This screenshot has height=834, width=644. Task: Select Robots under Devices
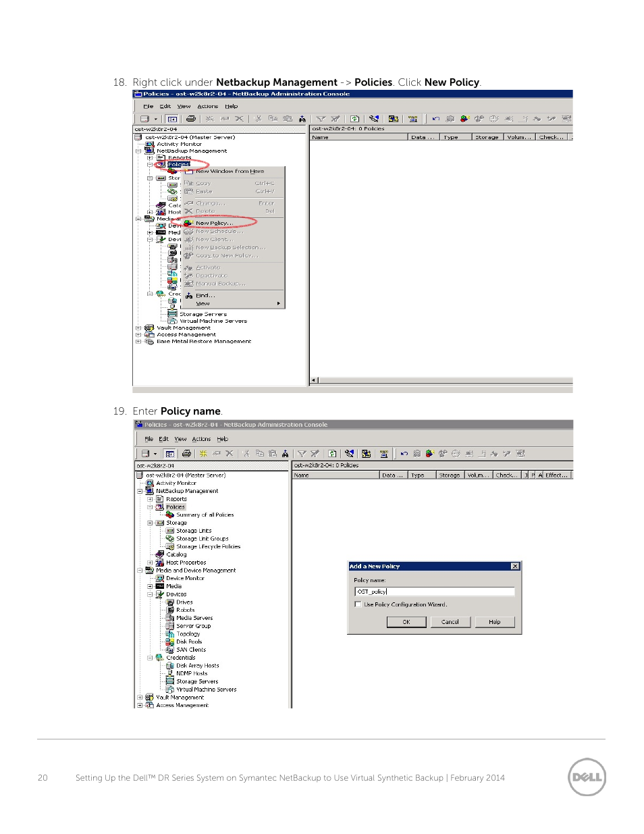tap(186, 610)
